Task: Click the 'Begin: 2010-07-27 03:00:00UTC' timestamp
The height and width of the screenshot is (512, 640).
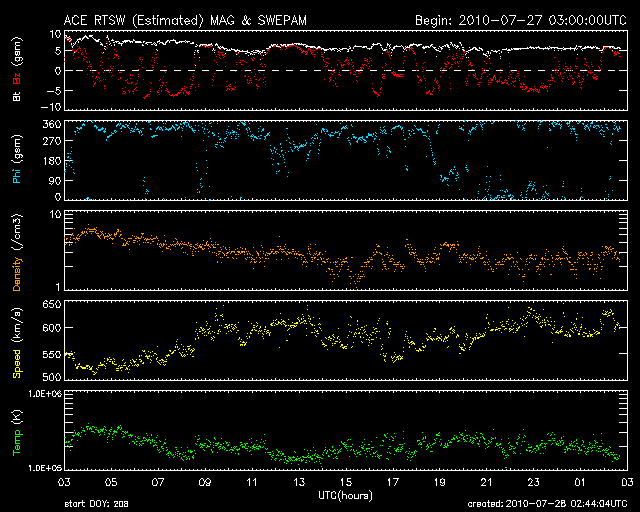Action: (521, 20)
